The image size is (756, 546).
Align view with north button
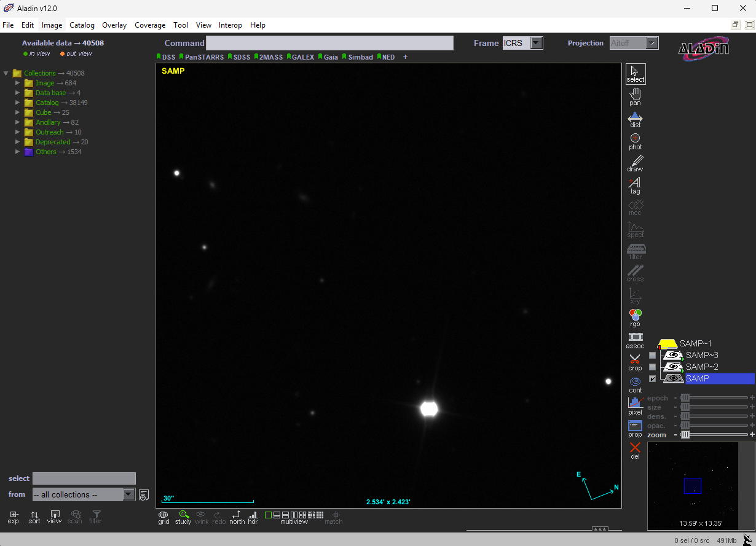point(237,517)
